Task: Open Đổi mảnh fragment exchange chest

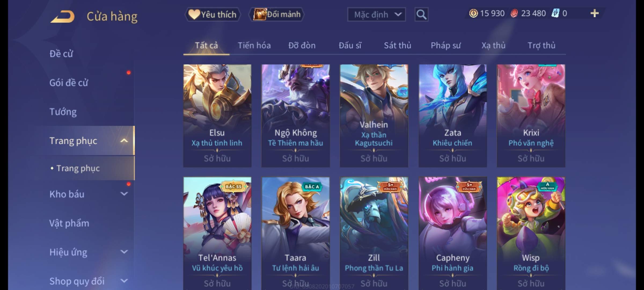Action: (x=276, y=15)
